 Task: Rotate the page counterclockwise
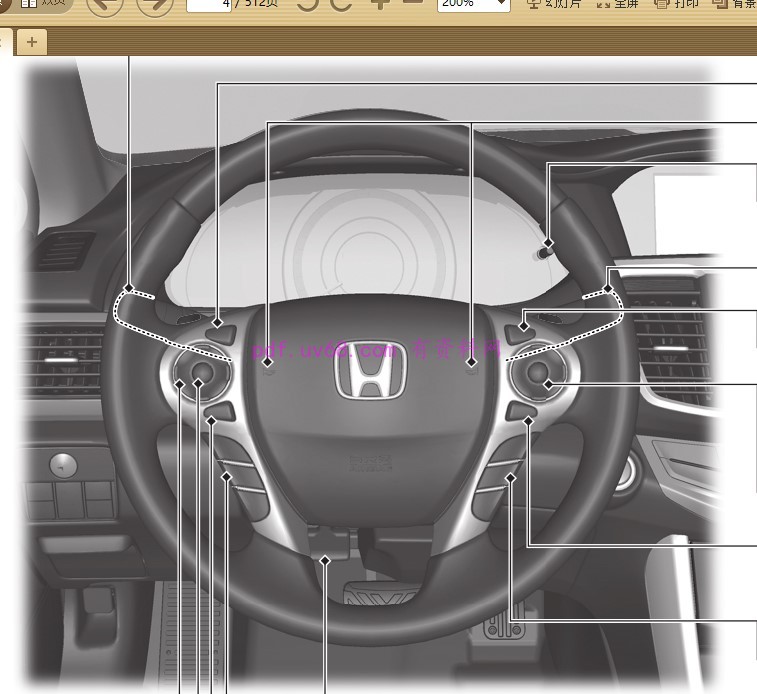point(308,4)
